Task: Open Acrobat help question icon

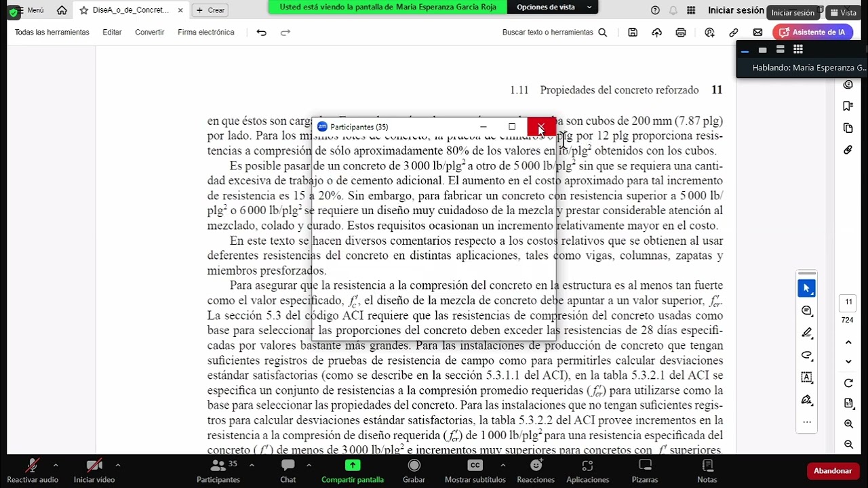Action: point(655,10)
